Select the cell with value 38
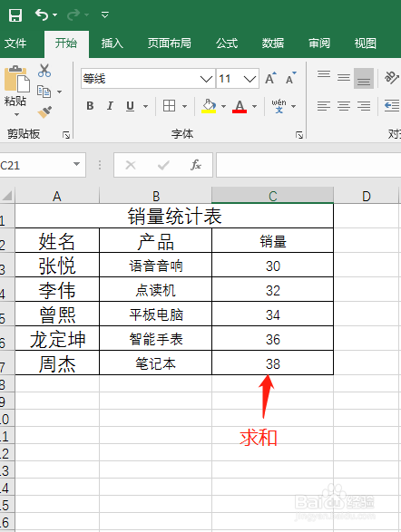The width and height of the screenshot is (401, 532). [273, 363]
